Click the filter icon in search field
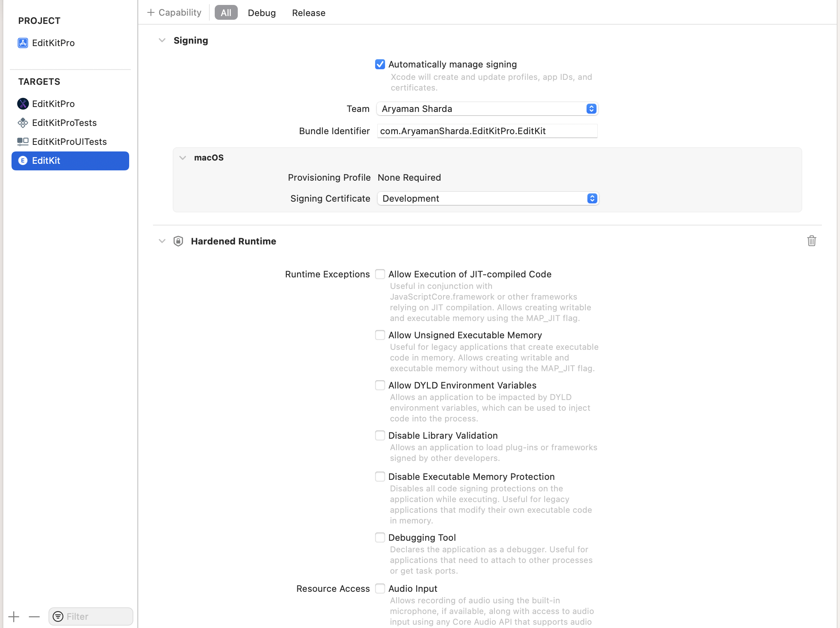Image resolution: width=840 pixels, height=628 pixels. (58, 616)
